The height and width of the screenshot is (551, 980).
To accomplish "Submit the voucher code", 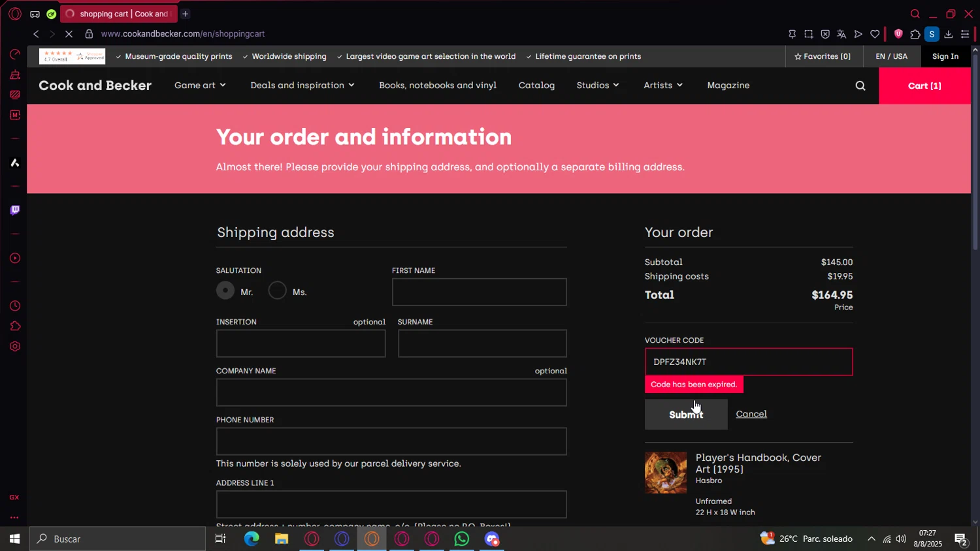I will click(686, 415).
